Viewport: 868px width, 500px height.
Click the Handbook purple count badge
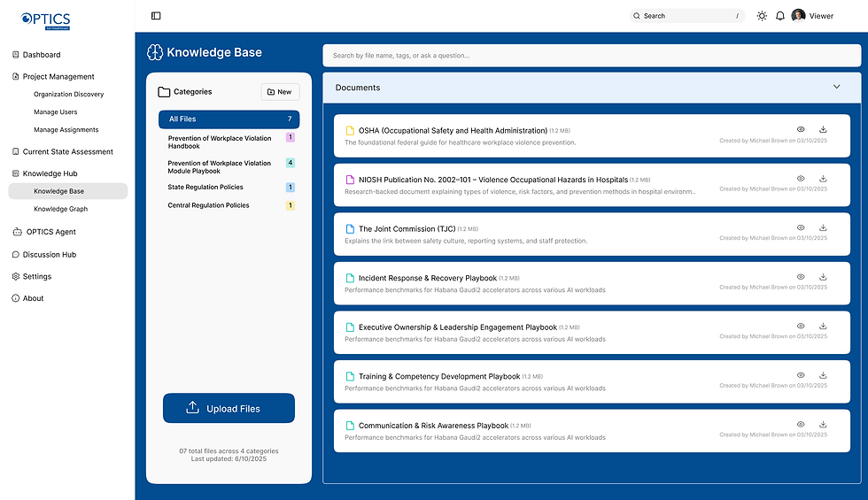pyautogui.click(x=291, y=137)
